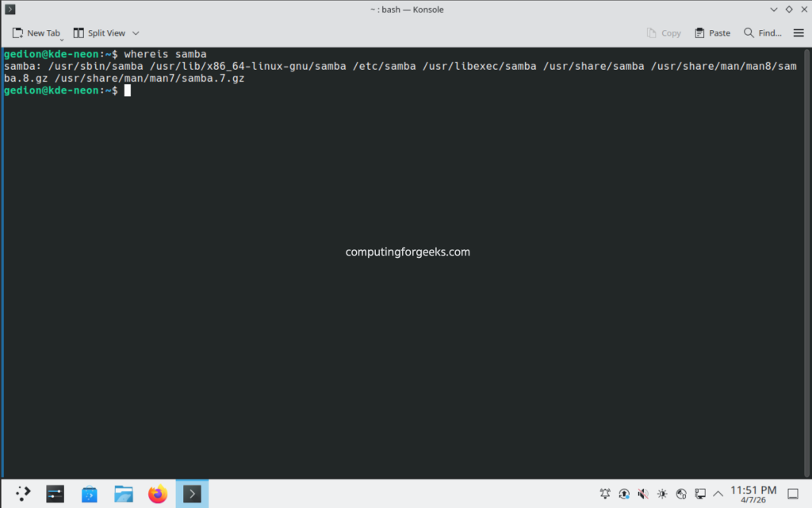Screen dimensions: 812x508
Task: Open the Find search in Konsole
Action: [761, 33]
